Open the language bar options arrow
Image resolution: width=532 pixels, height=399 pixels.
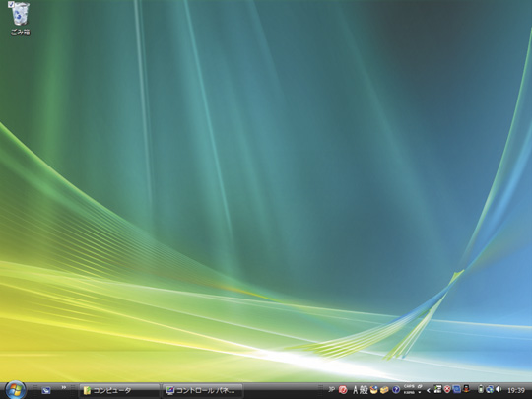[x=420, y=392]
